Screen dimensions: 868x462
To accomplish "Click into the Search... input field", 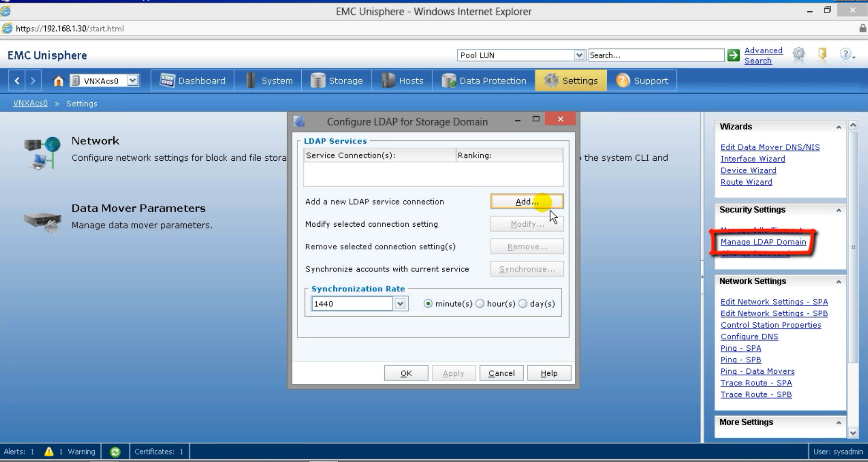I will click(656, 55).
